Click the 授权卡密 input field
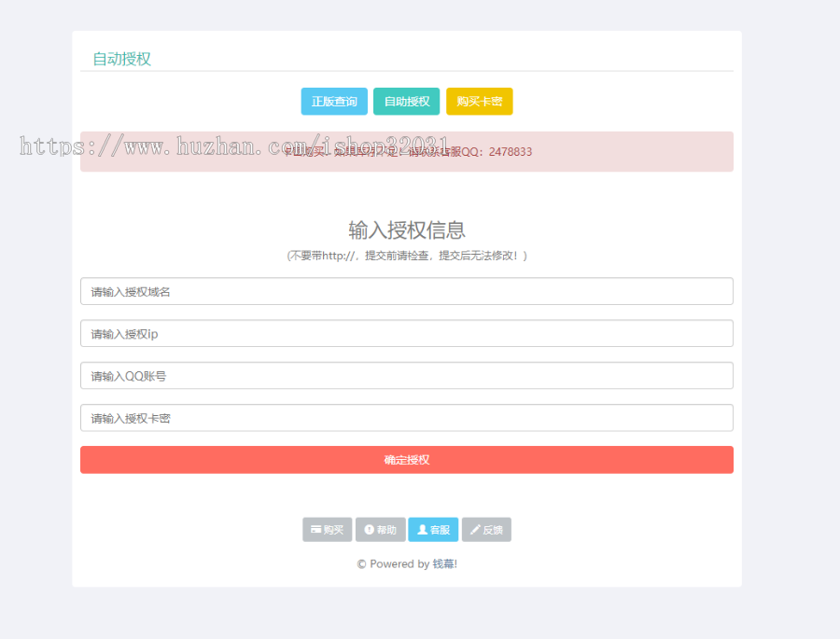 coord(406,417)
